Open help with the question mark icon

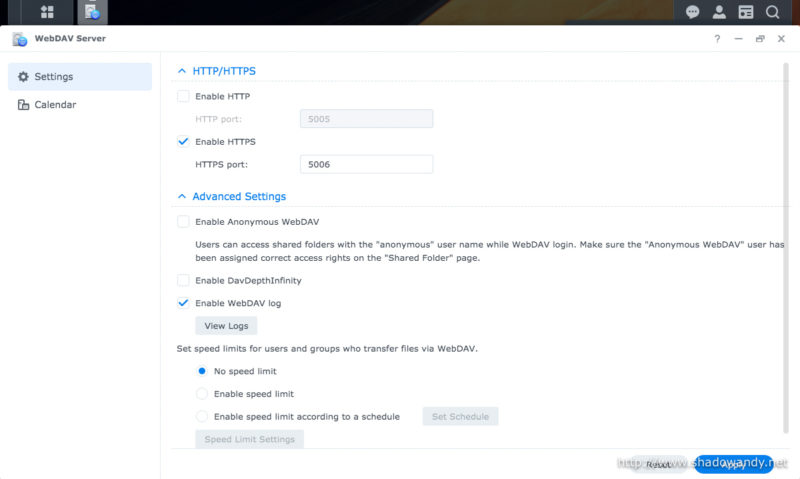tap(717, 39)
